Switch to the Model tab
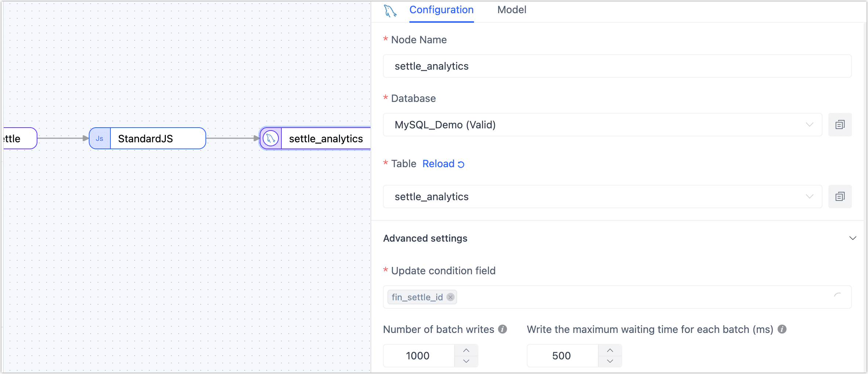Viewport: 868px width, 374px height. click(511, 10)
